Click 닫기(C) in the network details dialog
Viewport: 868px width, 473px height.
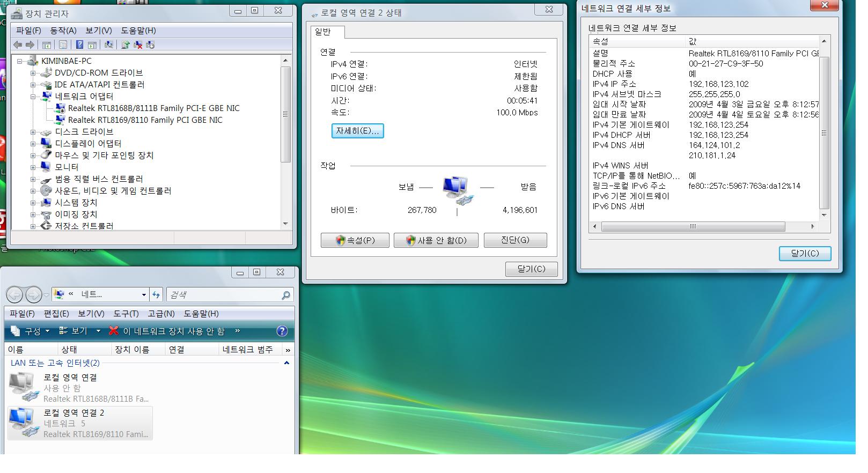(x=805, y=254)
